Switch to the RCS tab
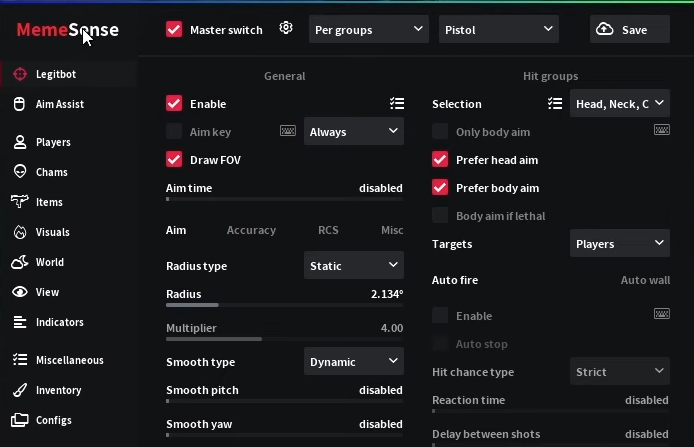 point(328,230)
